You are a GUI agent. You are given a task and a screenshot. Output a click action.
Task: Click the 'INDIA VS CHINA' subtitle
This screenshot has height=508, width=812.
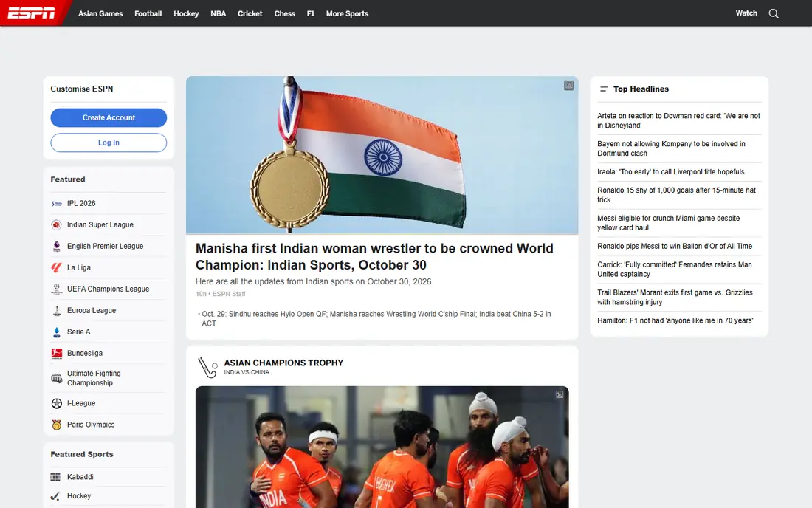pyautogui.click(x=247, y=372)
